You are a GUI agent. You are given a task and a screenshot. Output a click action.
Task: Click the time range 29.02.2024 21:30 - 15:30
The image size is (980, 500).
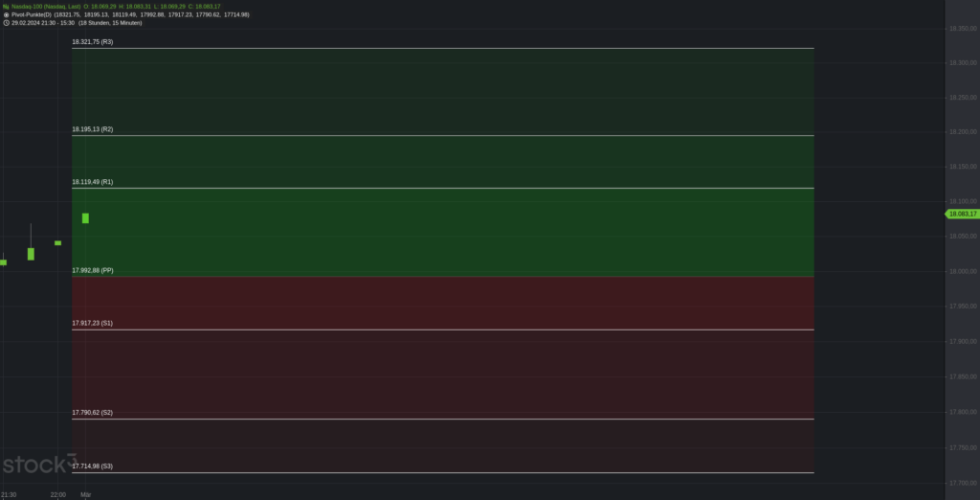[42, 23]
